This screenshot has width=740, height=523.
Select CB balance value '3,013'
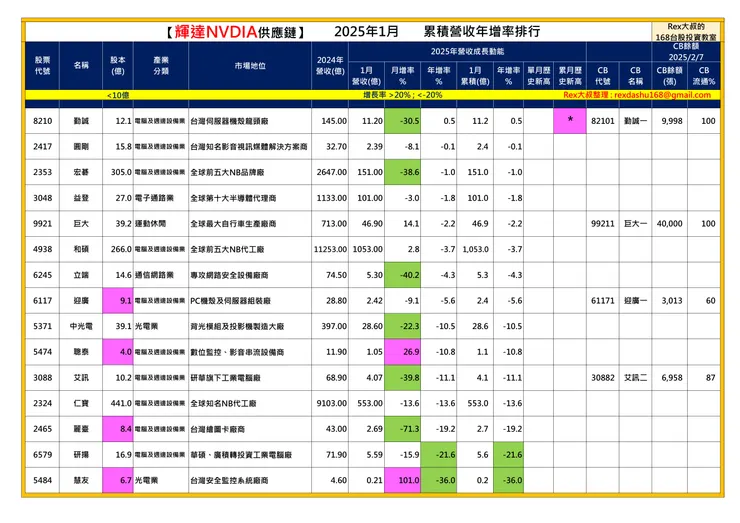670,301
